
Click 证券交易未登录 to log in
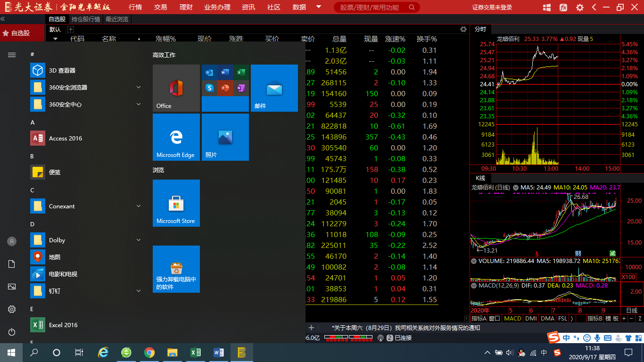(x=492, y=8)
